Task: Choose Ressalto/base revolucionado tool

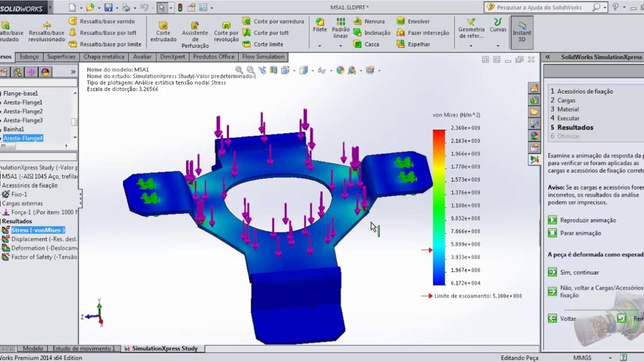Action: pyautogui.click(x=47, y=33)
